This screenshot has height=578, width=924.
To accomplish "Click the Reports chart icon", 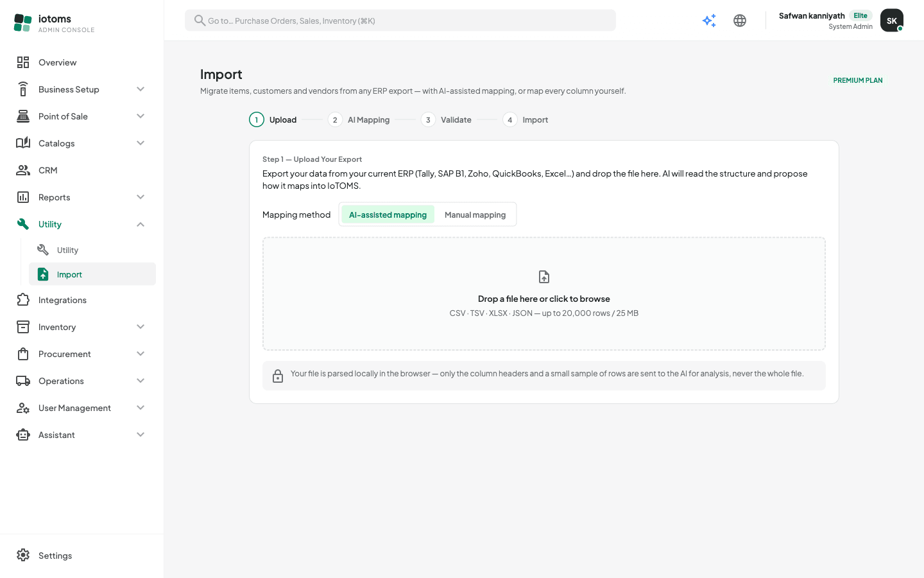I will 23,197.
